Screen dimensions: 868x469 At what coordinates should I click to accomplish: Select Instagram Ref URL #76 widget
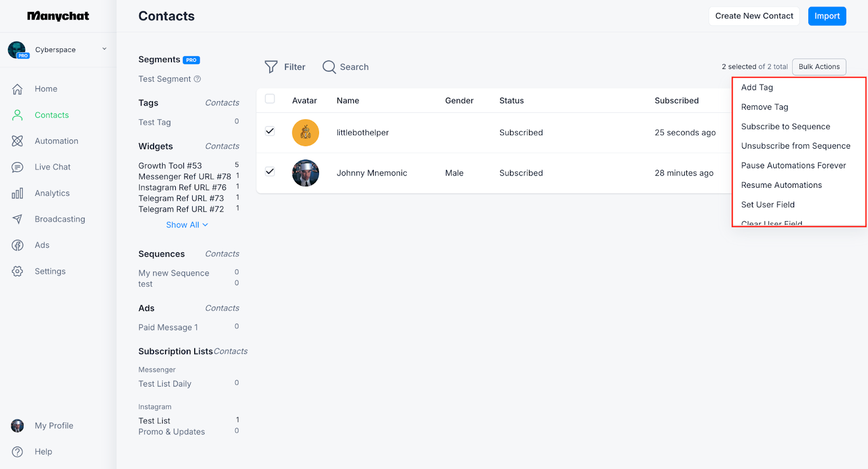182,187
